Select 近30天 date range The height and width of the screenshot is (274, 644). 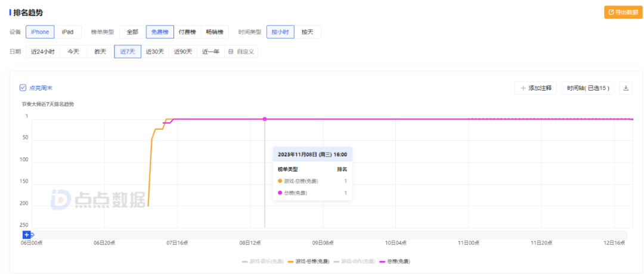pos(155,52)
